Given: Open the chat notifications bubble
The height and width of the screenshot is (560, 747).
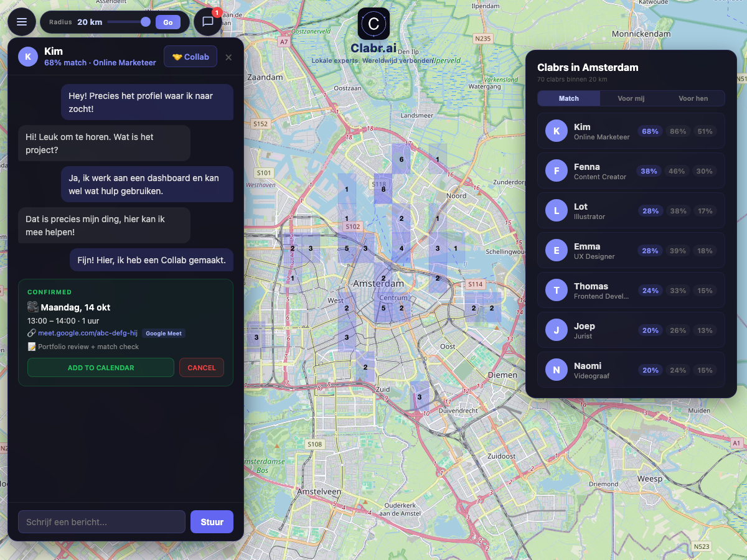Looking at the screenshot, I should click(208, 22).
